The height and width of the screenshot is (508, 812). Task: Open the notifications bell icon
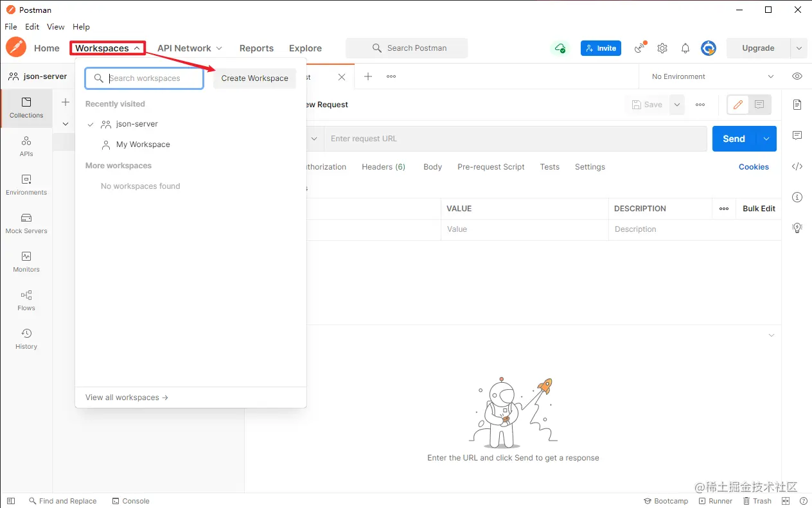685,48
